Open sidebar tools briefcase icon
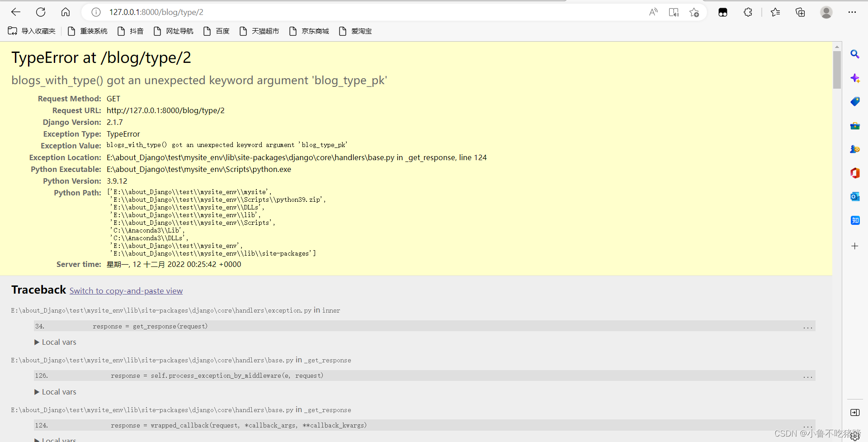Image resolution: width=868 pixels, height=442 pixels. [x=855, y=126]
